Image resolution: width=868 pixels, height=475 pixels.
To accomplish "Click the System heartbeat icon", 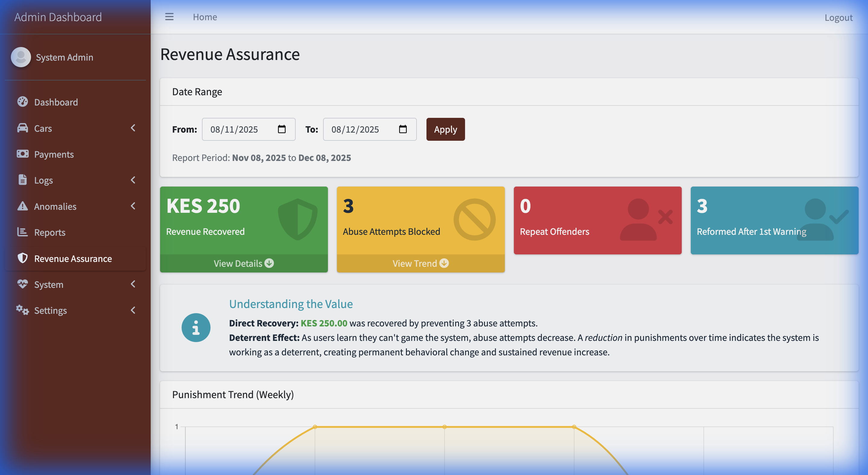I will pyautogui.click(x=23, y=284).
